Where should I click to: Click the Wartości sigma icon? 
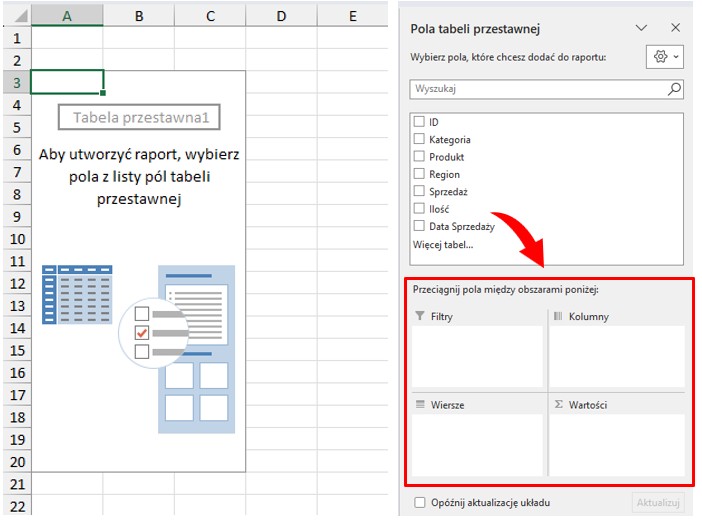tap(558, 404)
